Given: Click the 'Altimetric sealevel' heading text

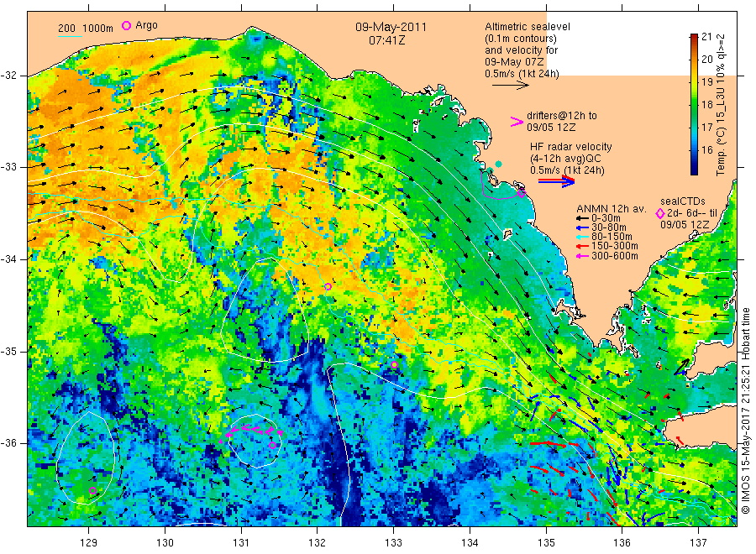Looking at the screenshot, I should [528, 27].
